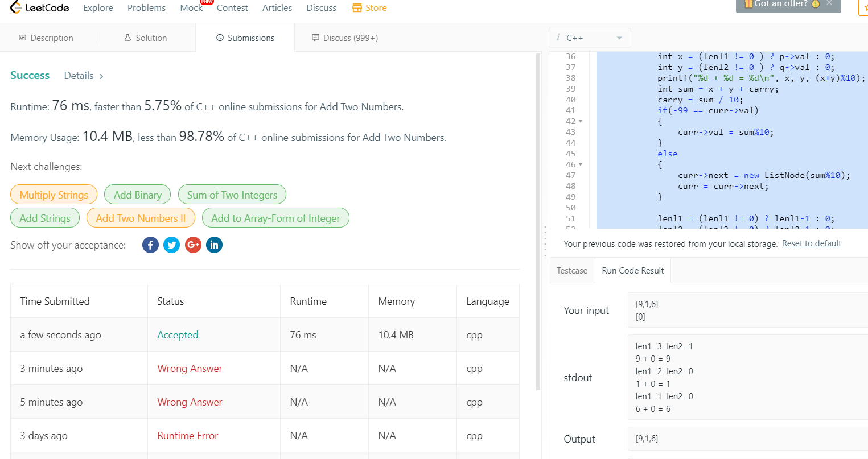Image resolution: width=868 pixels, height=459 pixels.
Task: Click the code editor info icon
Action: click(558, 38)
